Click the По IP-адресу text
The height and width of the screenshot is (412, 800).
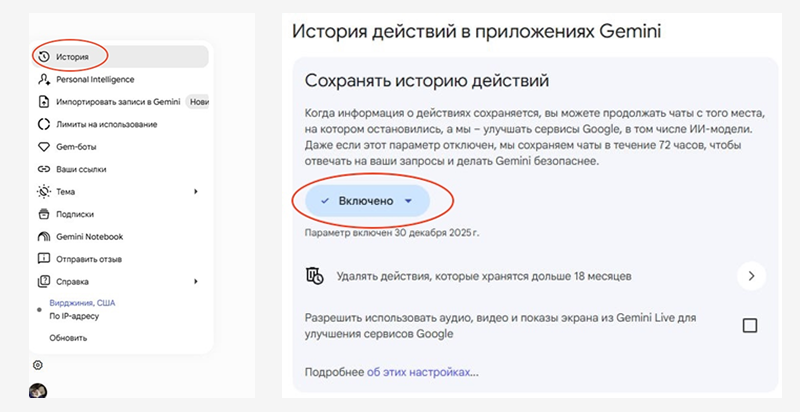coord(74,316)
